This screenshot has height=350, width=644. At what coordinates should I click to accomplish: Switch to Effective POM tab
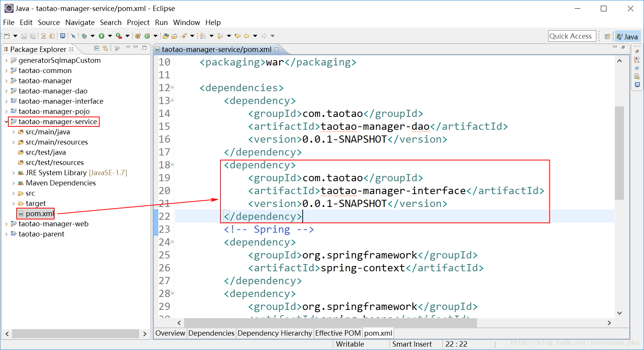click(x=338, y=333)
